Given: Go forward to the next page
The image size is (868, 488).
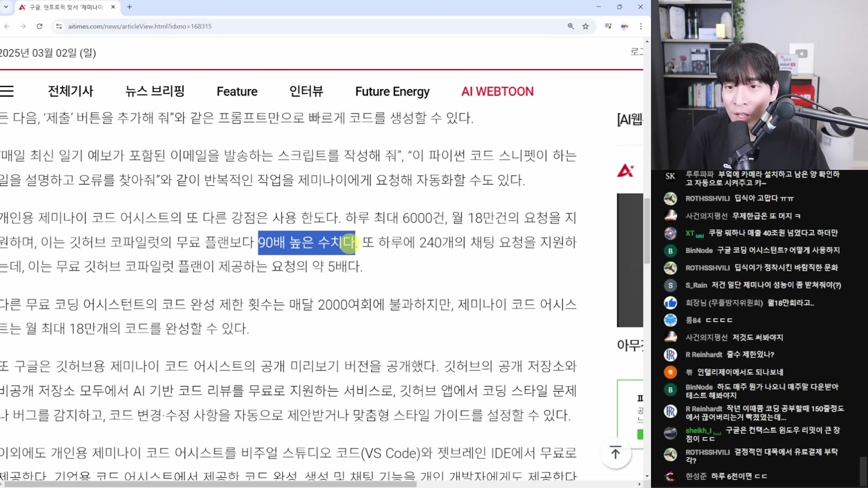Looking at the screenshot, I should (23, 26).
